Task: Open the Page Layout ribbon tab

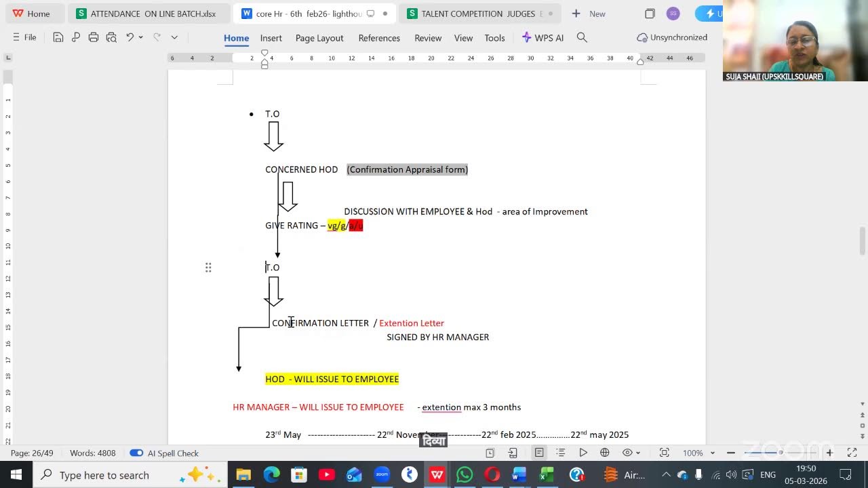Action: [319, 38]
